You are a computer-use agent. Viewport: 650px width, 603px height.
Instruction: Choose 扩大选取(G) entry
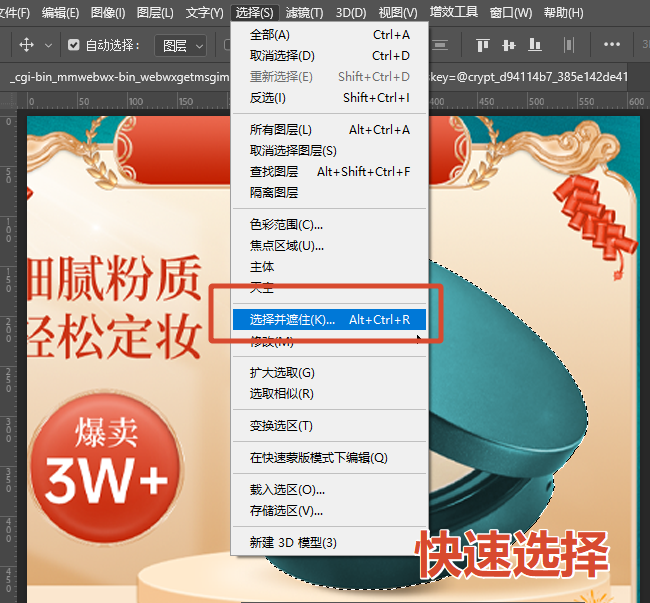tap(330, 373)
